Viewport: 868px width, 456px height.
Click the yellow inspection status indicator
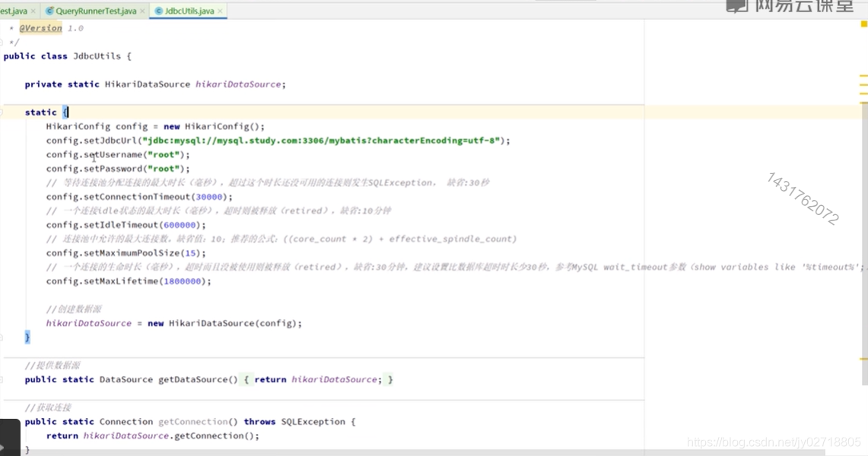point(863,24)
